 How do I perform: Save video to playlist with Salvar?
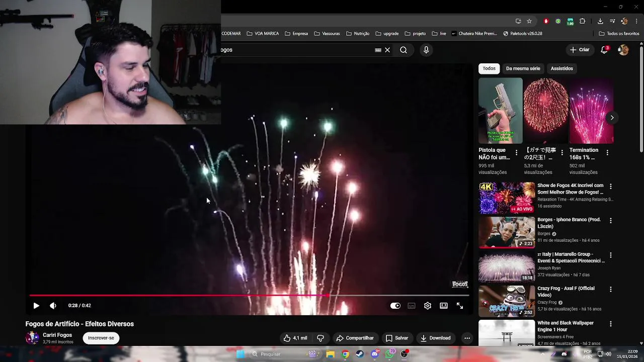pyautogui.click(x=396, y=338)
